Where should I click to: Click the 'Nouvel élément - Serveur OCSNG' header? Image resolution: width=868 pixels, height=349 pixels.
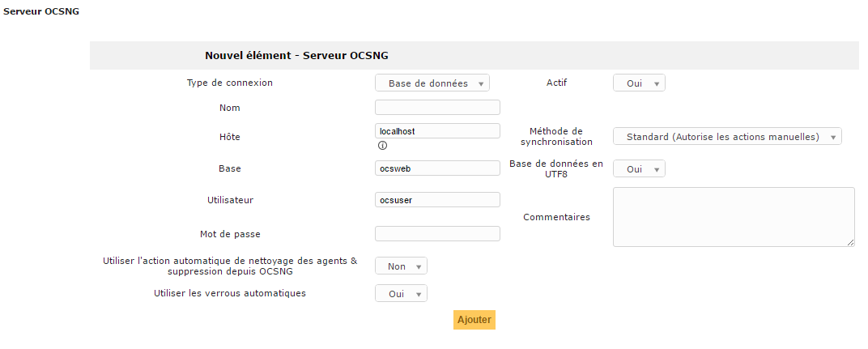(x=296, y=55)
